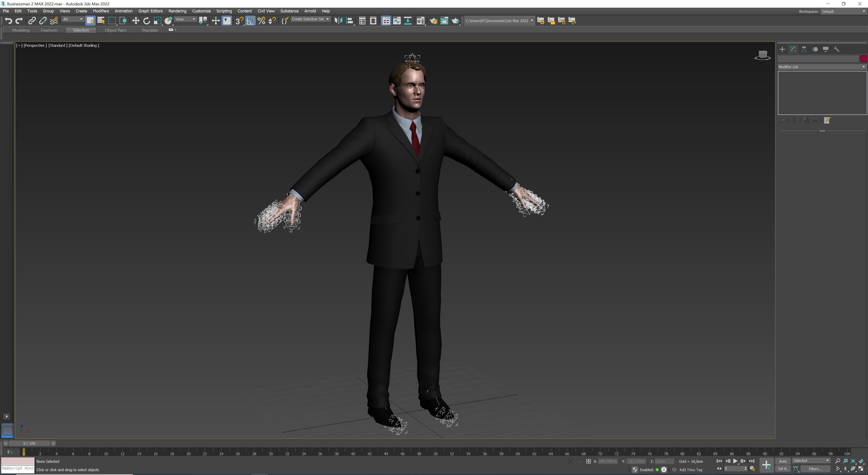The image size is (868, 475).
Task: Open the Select by Name dialog
Action: 101,21
